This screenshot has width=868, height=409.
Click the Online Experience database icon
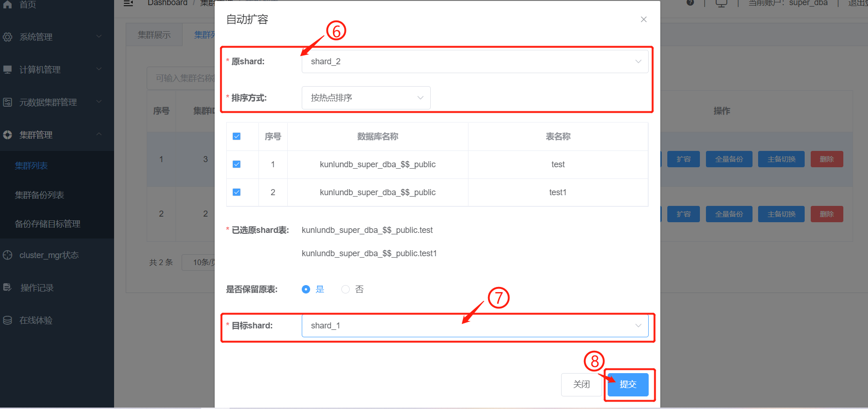pyautogui.click(x=7, y=320)
